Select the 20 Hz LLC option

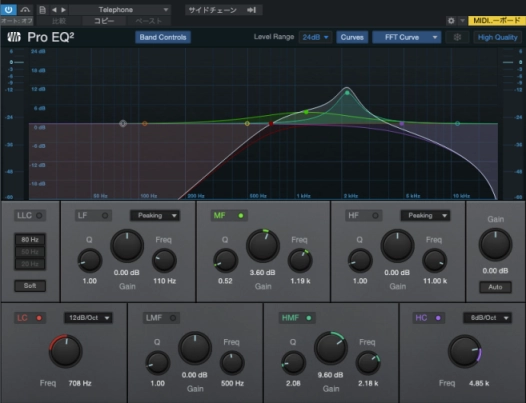30,264
